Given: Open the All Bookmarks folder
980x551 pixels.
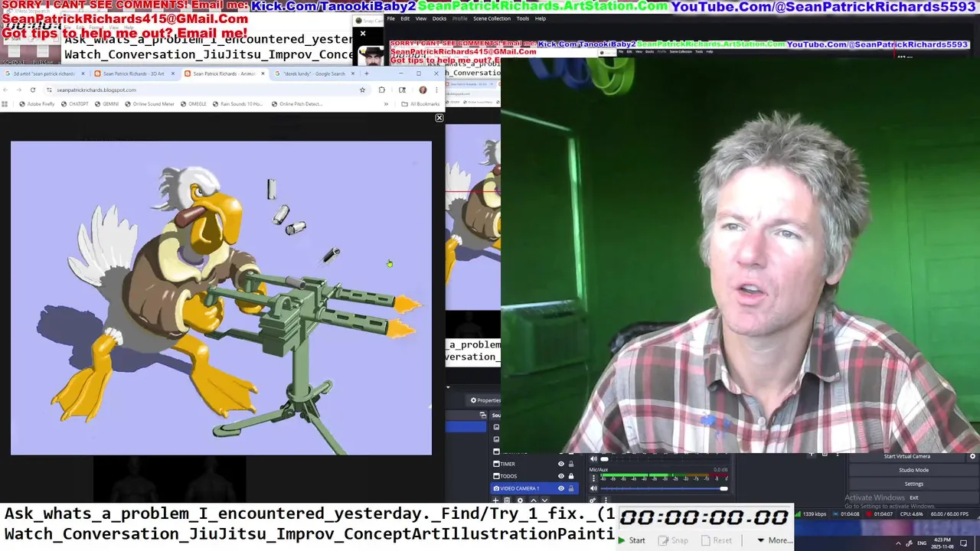Looking at the screenshot, I should click(420, 104).
